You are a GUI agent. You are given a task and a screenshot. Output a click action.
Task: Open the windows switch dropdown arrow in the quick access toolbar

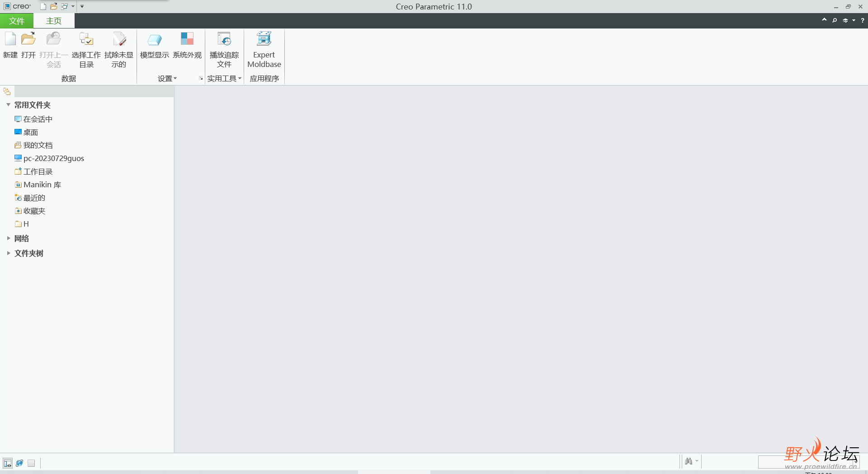tap(73, 6)
